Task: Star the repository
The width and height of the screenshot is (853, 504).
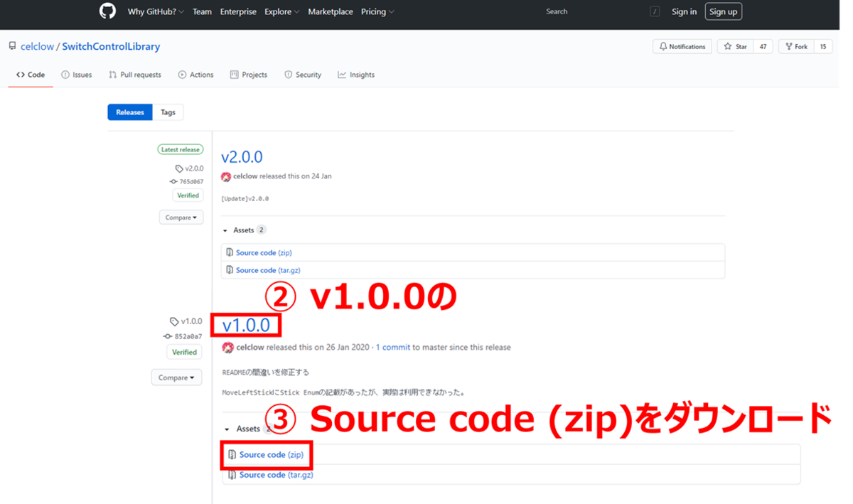Action: pos(735,46)
